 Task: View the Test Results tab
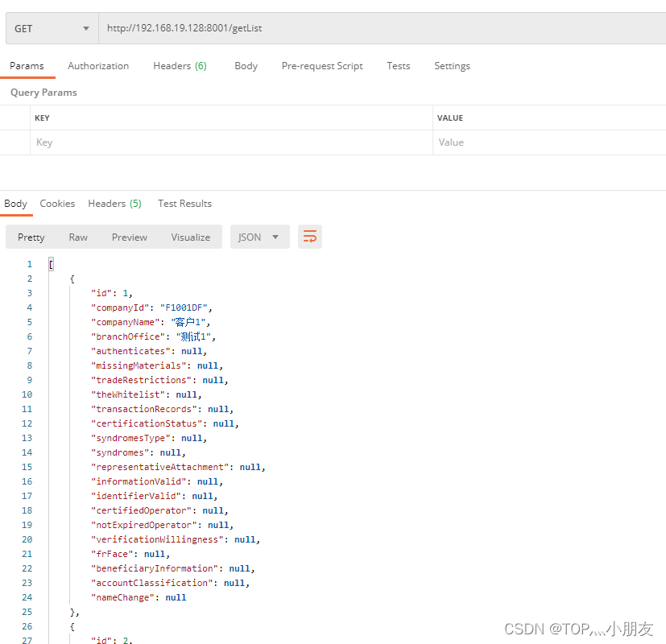[184, 204]
